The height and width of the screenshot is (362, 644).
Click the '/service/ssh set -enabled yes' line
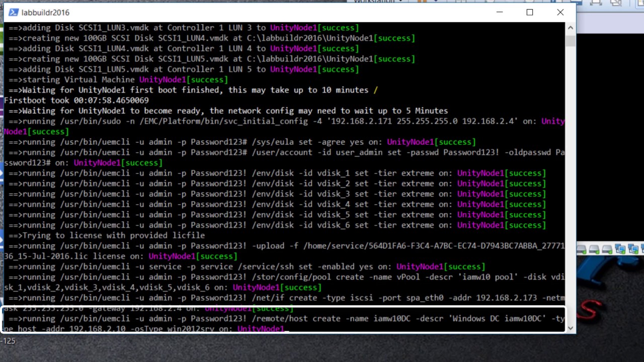[x=247, y=266]
